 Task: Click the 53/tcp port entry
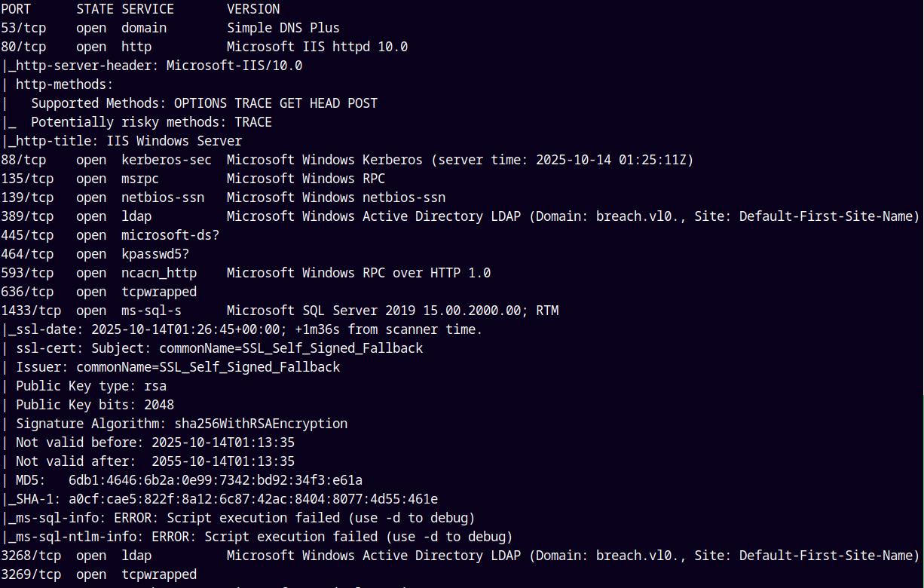(23, 28)
